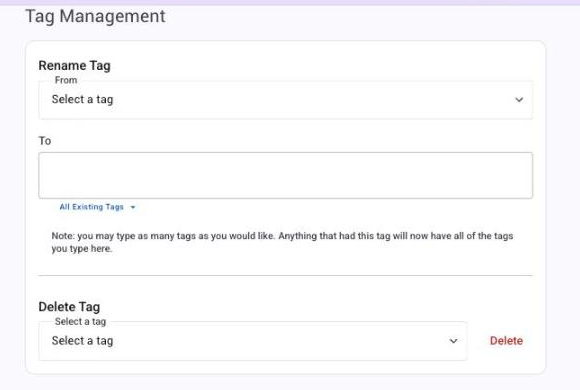Click the chevron in Delete Tag select

tap(453, 341)
